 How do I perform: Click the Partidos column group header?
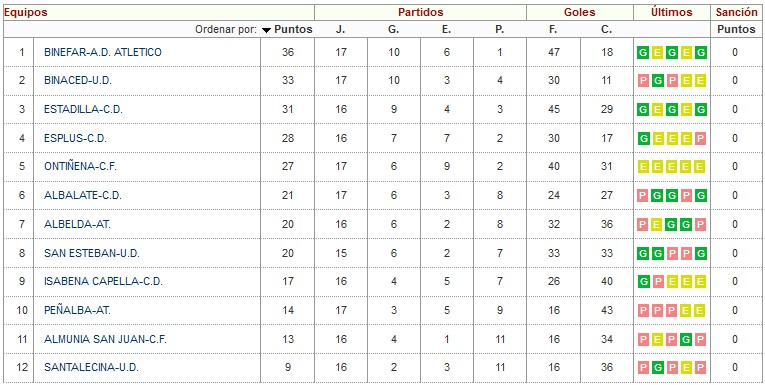[x=421, y=13]
